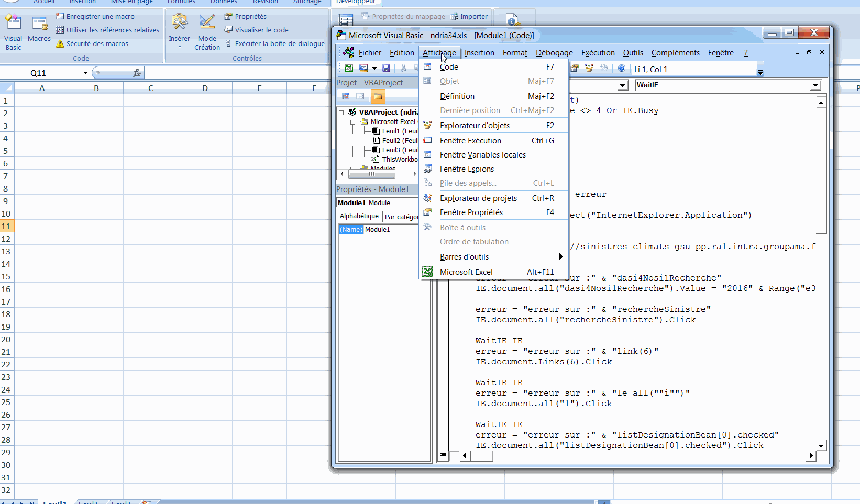This screenshot has width=860, height=504.
Task: Select ThisWorkbook in the project tree
Action: click(395, 160)
